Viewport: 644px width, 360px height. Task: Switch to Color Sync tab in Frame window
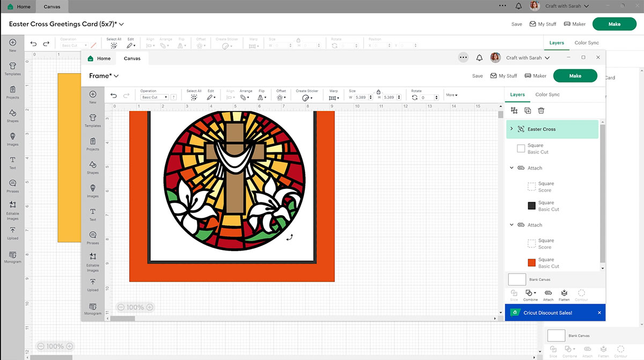[547, 94]
